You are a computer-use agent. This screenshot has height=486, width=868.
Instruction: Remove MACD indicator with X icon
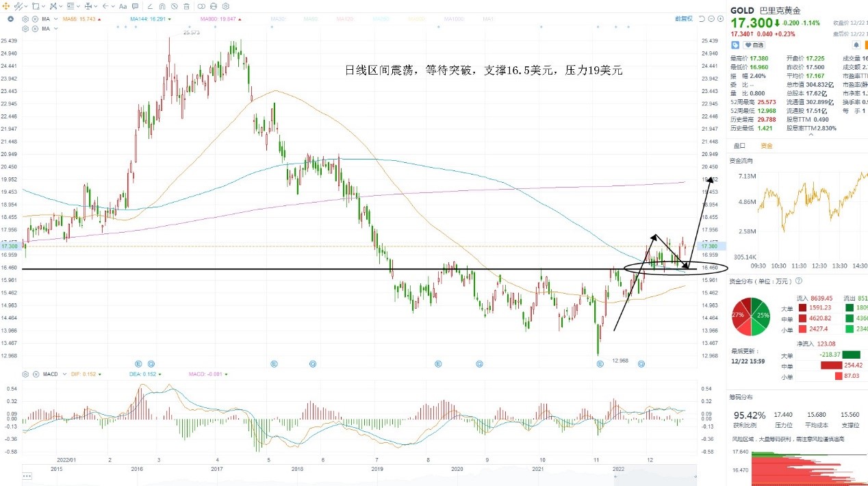click(x=36, y=374)
